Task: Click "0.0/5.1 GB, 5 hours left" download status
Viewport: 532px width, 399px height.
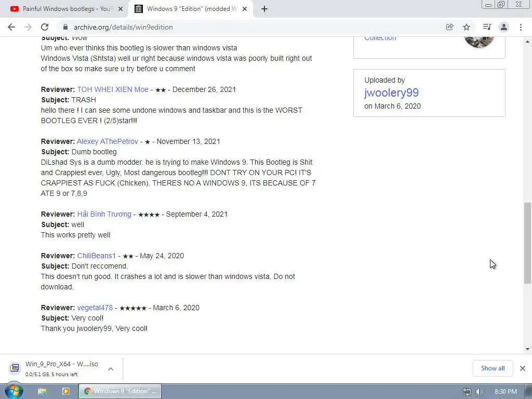Action: (51, 374)
